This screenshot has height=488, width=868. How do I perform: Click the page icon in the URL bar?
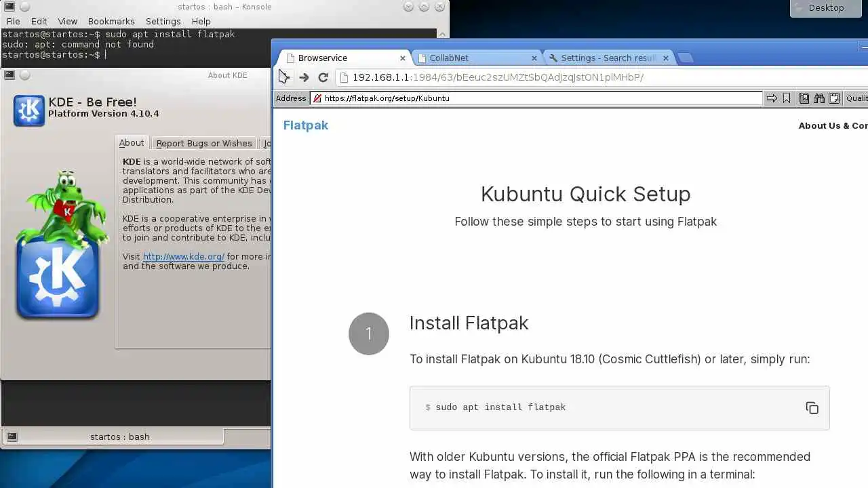tap(344, 77)
